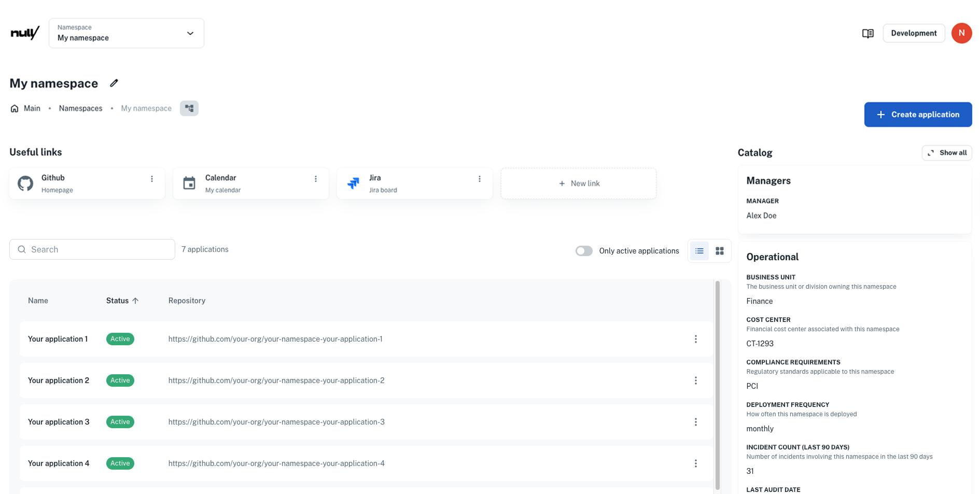Sort the table by the Status column
Viewport: 980px width, 494px height.
click(122, 300)
